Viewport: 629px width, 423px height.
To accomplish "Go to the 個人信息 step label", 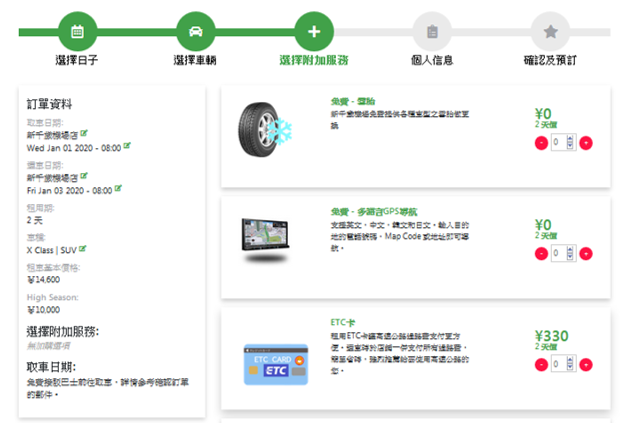I will [x=432, y=60].
